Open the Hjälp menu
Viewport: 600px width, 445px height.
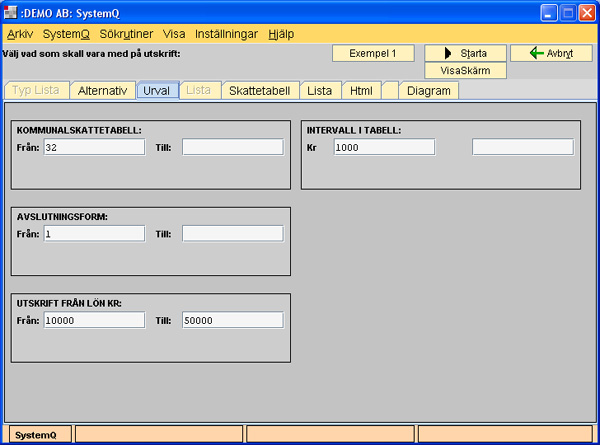click(281, 33)
